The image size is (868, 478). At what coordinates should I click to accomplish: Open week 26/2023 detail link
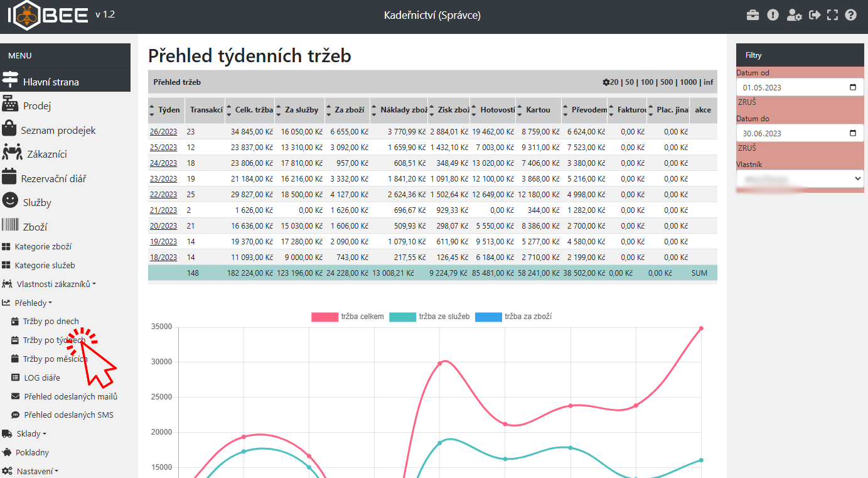point(163,132)
